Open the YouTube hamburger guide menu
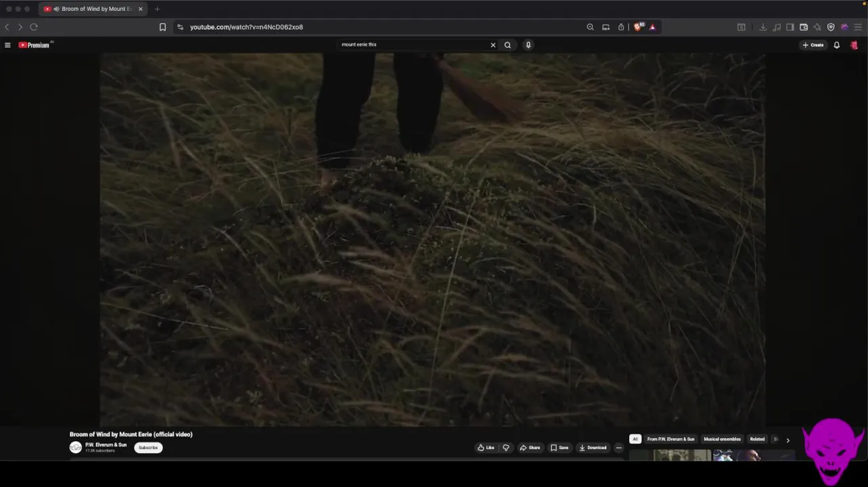This screenshot has width=868, height=487. tap(7, 45)
